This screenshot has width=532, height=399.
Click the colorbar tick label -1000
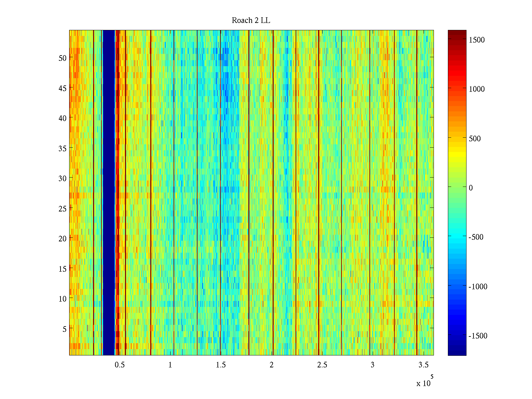477,287
